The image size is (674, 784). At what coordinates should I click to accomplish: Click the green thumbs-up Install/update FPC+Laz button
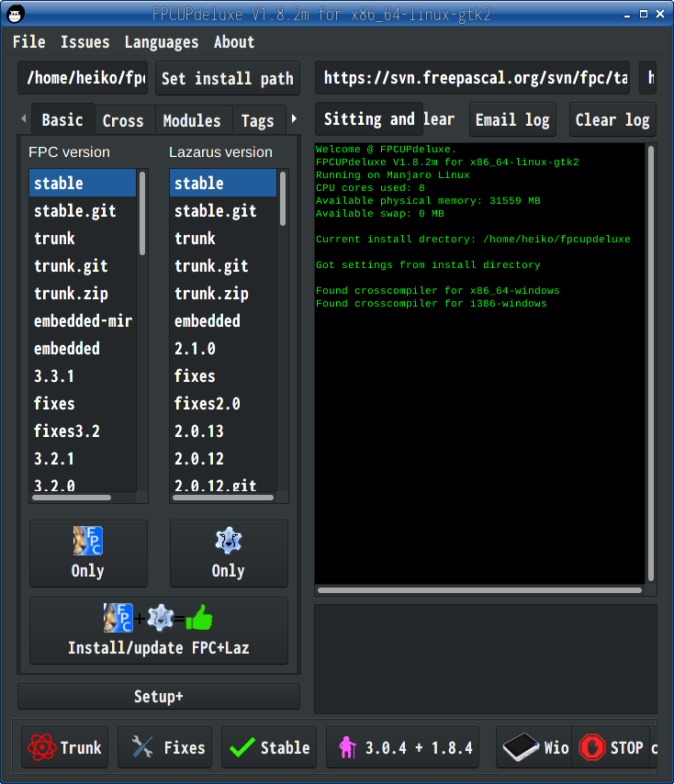point(159,631)
